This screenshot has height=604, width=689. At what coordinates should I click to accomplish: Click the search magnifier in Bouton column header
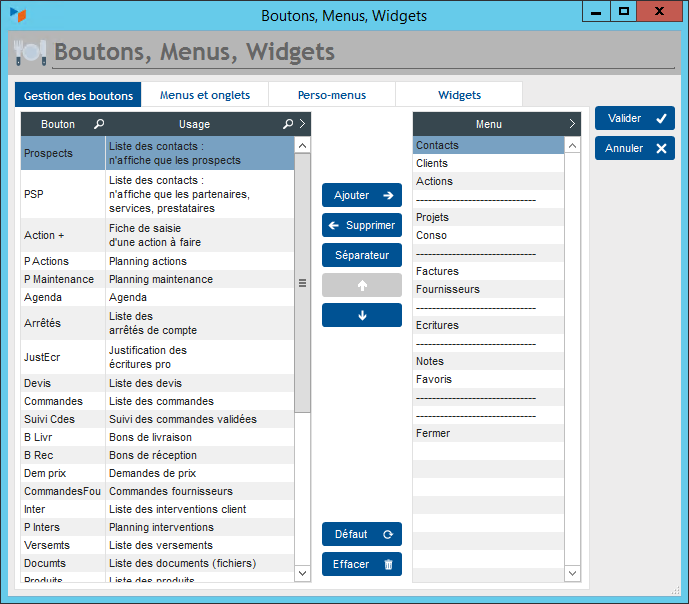click(98, 124)
